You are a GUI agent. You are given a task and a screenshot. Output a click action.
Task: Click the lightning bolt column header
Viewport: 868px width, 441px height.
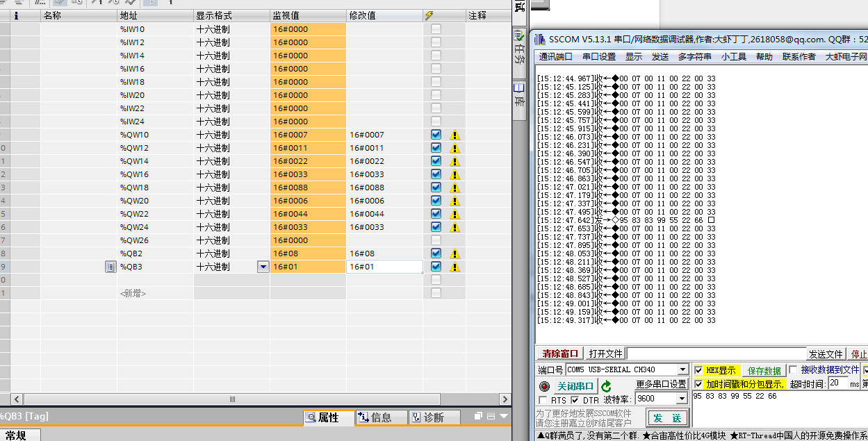[x=429, y=15]
